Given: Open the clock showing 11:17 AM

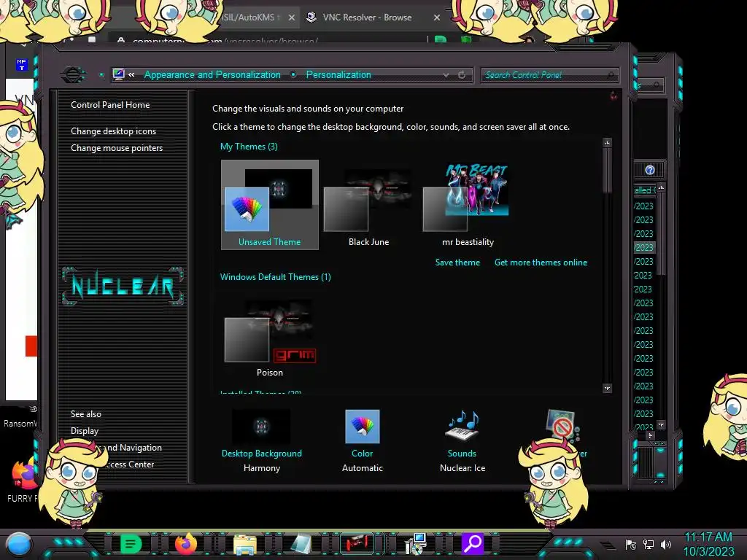Looking at the screenshot, I should [x=708, y=544].
